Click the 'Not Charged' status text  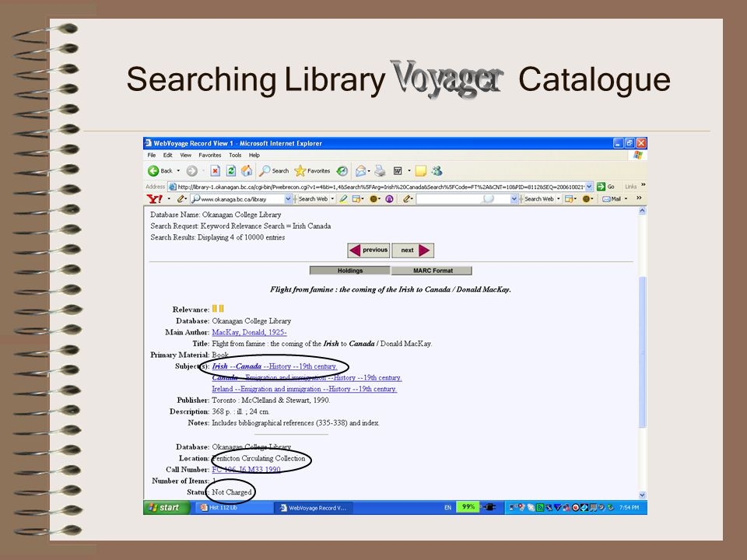(x=232, y=492)
